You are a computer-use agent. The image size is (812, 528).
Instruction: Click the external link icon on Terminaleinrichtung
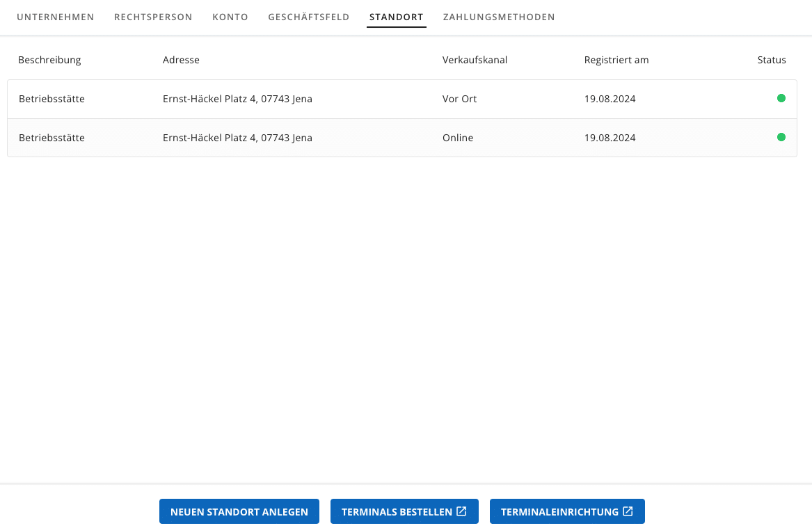click(628, 511)
